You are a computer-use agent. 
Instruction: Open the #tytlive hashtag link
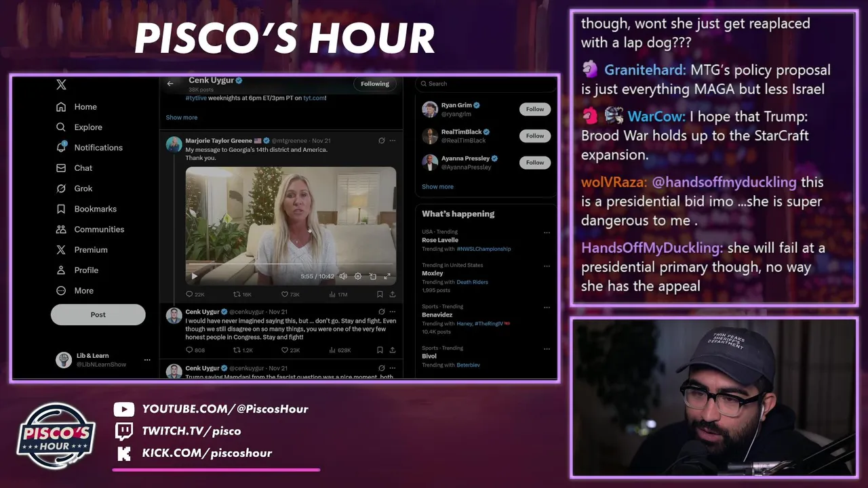[x=197, y=98]
